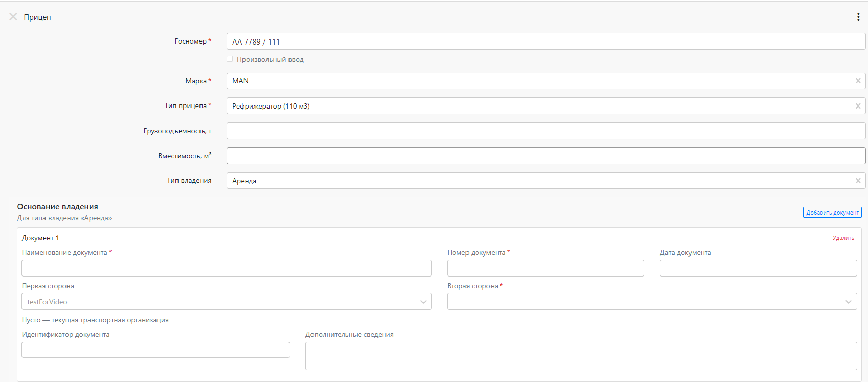This screenshot has height=382, width=868.
Task: Click the Добавить документ button
Action: point(832,213)
